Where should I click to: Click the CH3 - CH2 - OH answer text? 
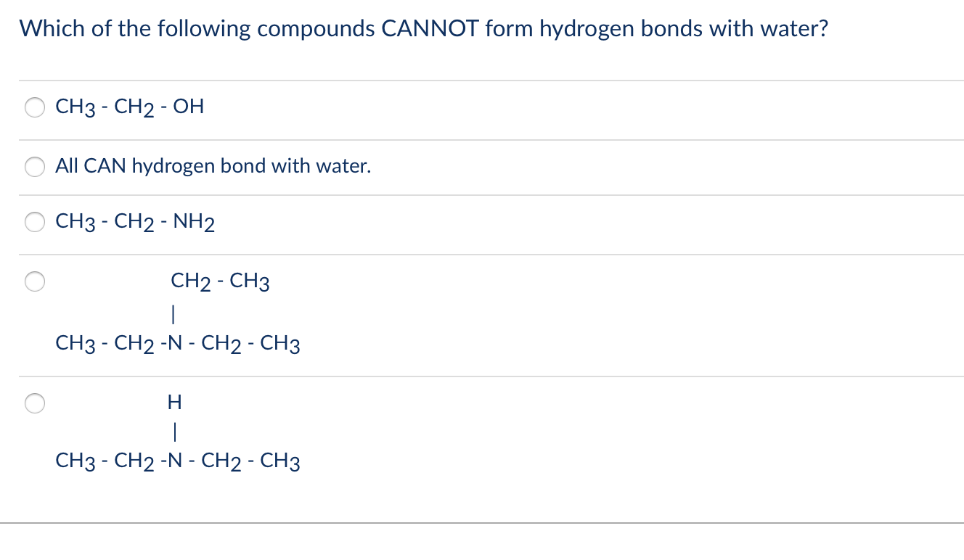click(x=129, y=107)
